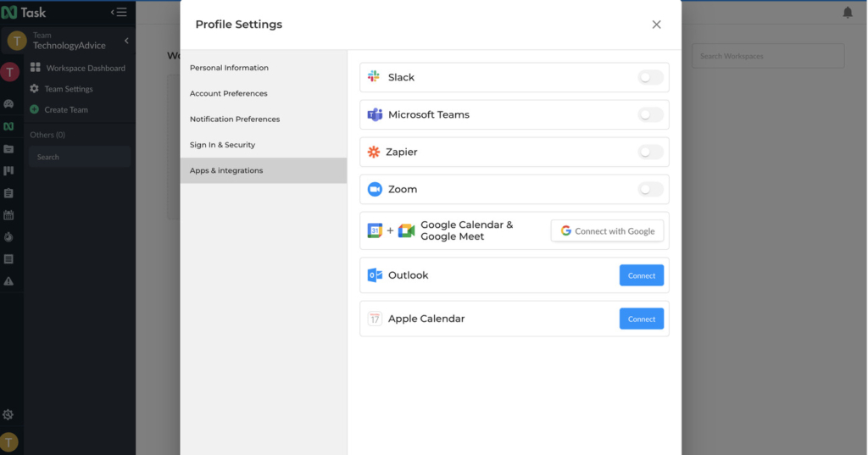Click Connect for Apple Calendar
The image size is (868, 455).
[641, 319]
